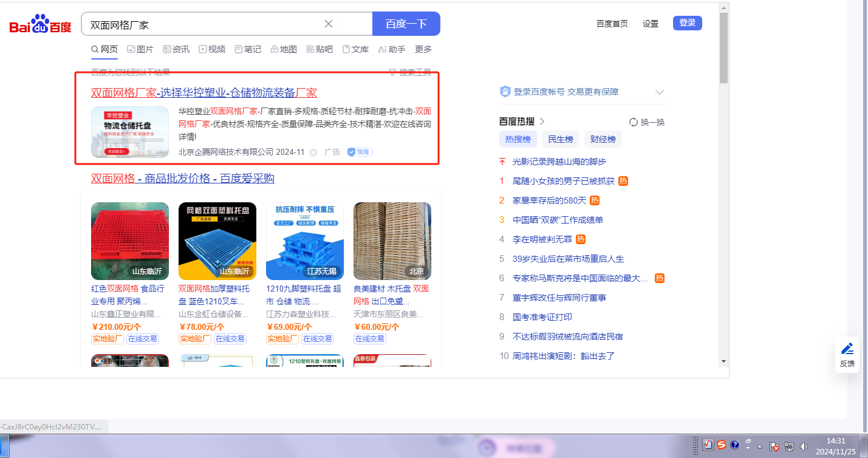Expand the 更多 more menu
The width and height of the screenshot is (868, 458).
pos(423,49)
